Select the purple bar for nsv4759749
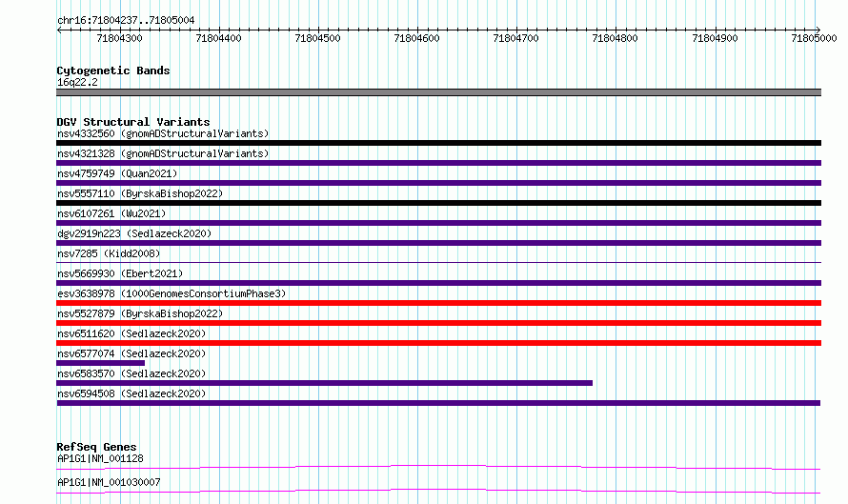 438,183
